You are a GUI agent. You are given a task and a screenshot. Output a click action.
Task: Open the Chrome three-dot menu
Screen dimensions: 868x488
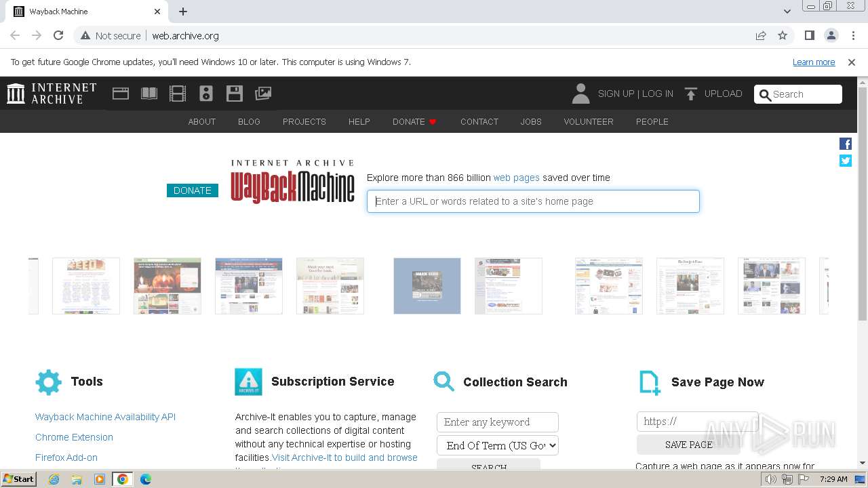click(853, 35)
